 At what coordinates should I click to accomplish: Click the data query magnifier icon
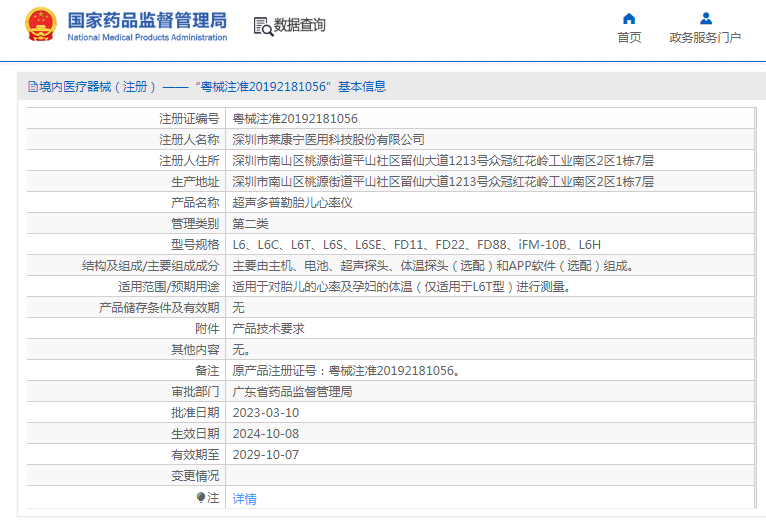[x=263, y=26]
